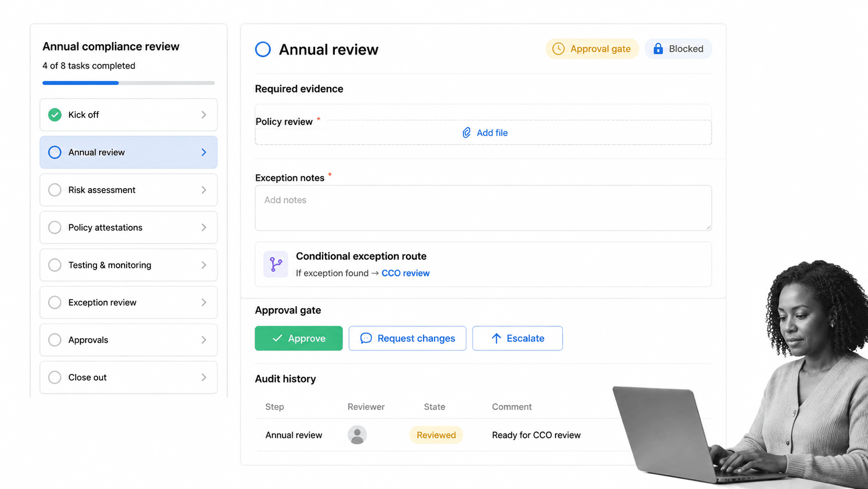Select the Policy attestations task

[x=128, y=227]
